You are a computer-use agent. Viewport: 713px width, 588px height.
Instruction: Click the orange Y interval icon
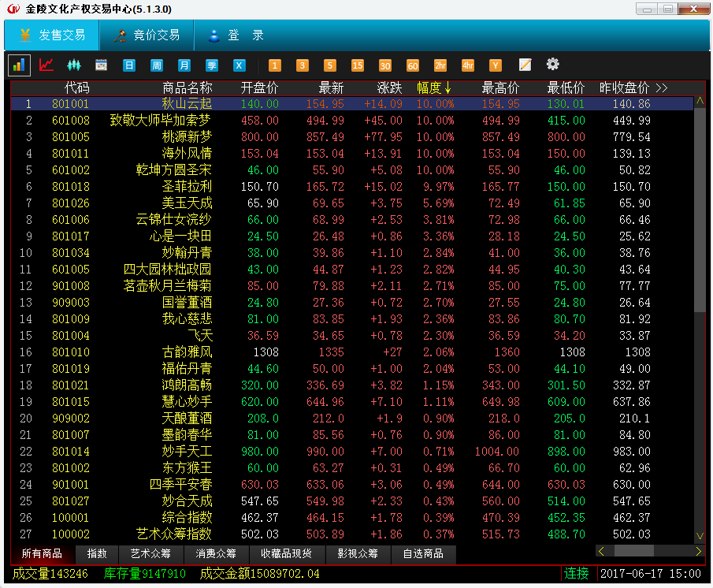(496, 65)
